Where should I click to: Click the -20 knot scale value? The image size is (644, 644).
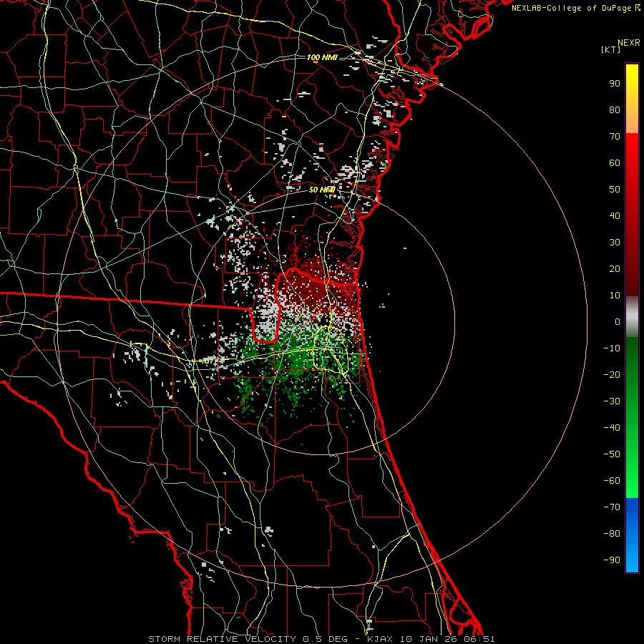612,375
